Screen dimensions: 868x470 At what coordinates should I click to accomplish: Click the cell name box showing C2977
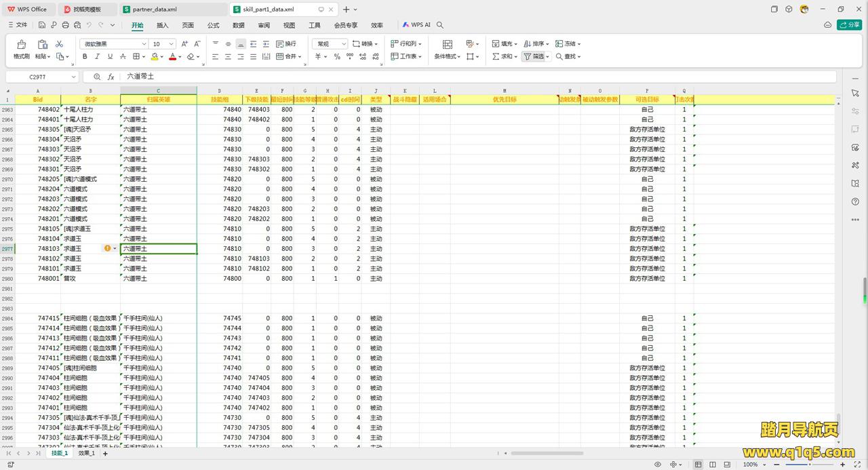(38, 77)
